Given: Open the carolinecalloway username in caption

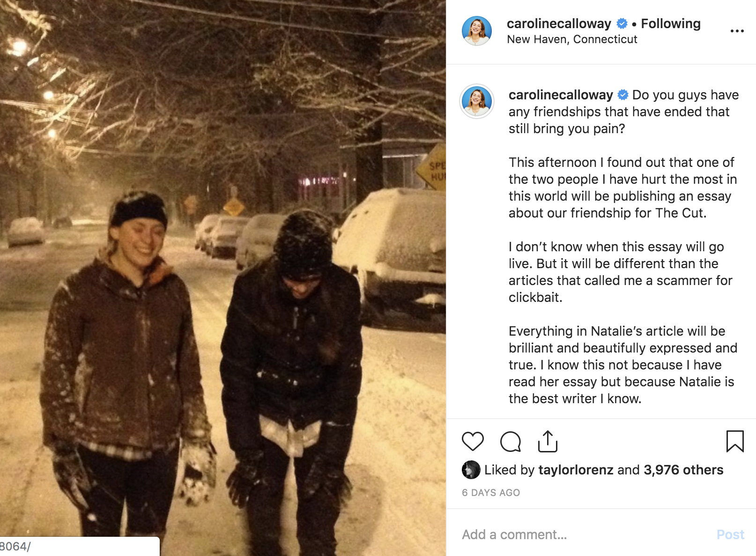Looking at the screenshot, I should (x=561, y=95).
